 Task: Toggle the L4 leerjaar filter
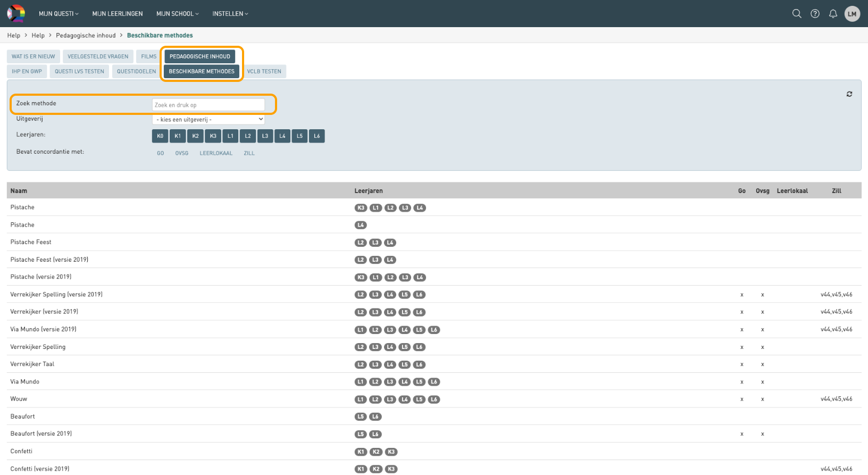(x=282, y=136)
